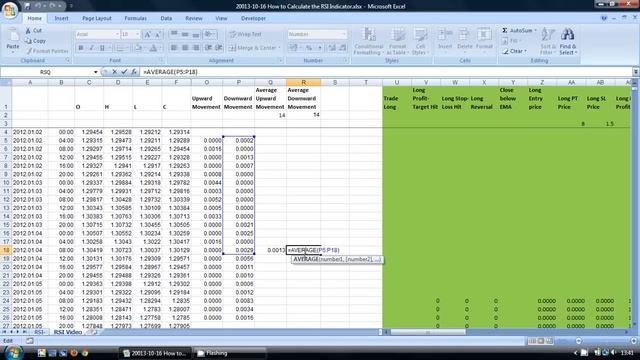The width and height of the screenshot is (640, 360).
Task: Cancel the formula entry with the X icon
Action: point(115,72)
